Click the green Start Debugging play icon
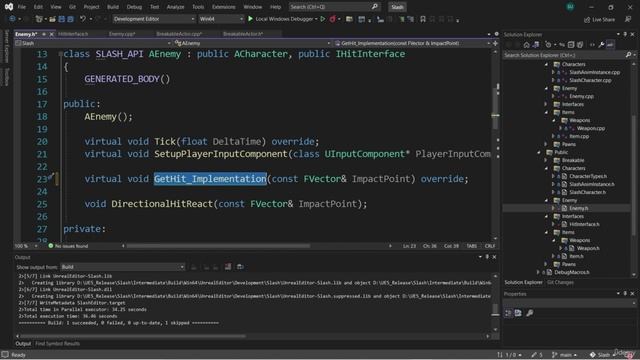The width and height of the screenshot is (640, 360). (x=251, y=19)
